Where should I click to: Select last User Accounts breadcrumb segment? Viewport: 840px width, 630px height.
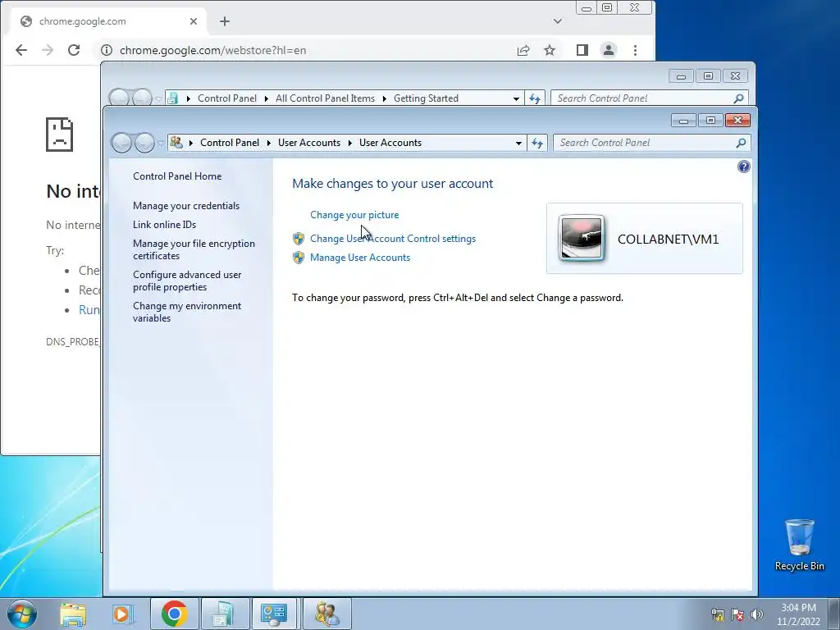coord(390,143)
